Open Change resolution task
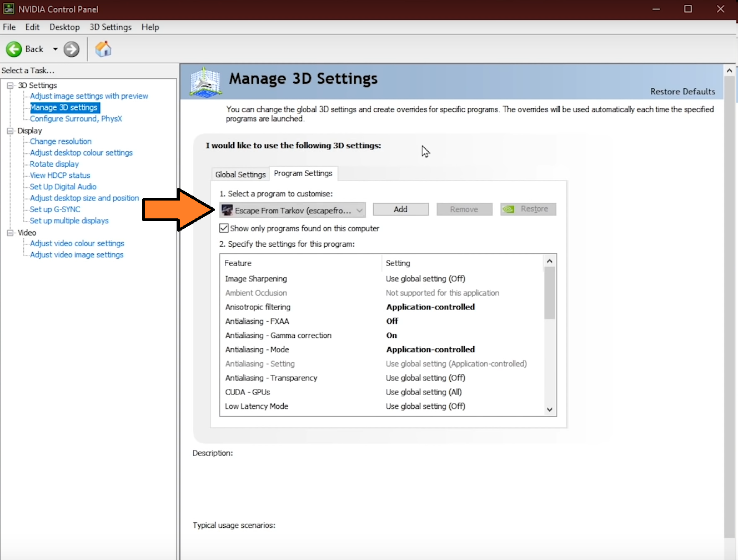This screenshot has width=738, height=560. pyautogui.click(x=61, y=142)
